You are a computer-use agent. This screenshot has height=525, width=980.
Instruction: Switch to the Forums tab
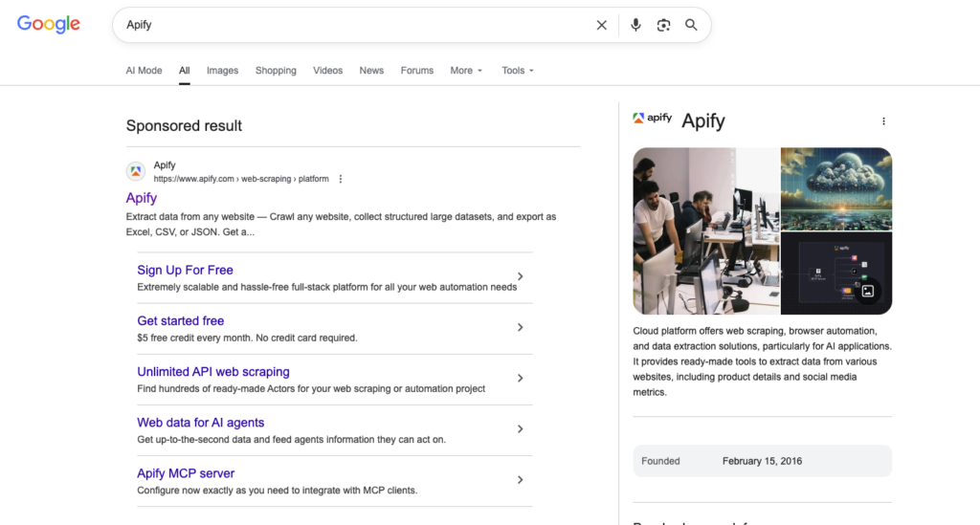(x=417, y=71)
